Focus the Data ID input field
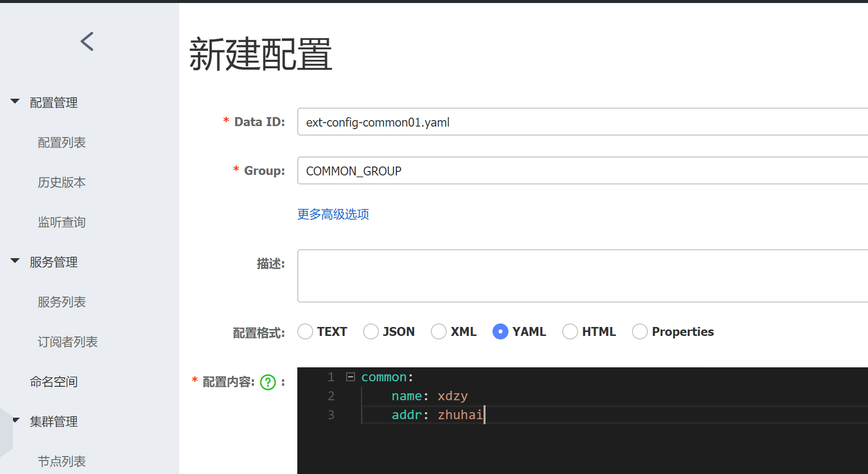 (x=583, y=122)
